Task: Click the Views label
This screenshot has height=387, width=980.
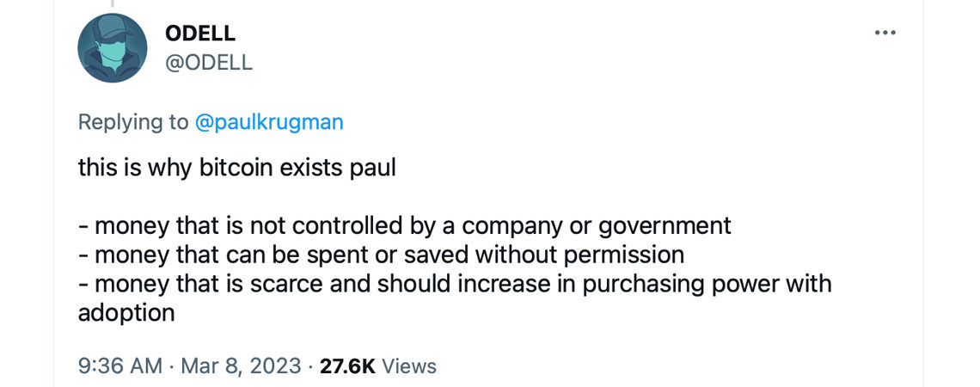Action: coord(409,365)
